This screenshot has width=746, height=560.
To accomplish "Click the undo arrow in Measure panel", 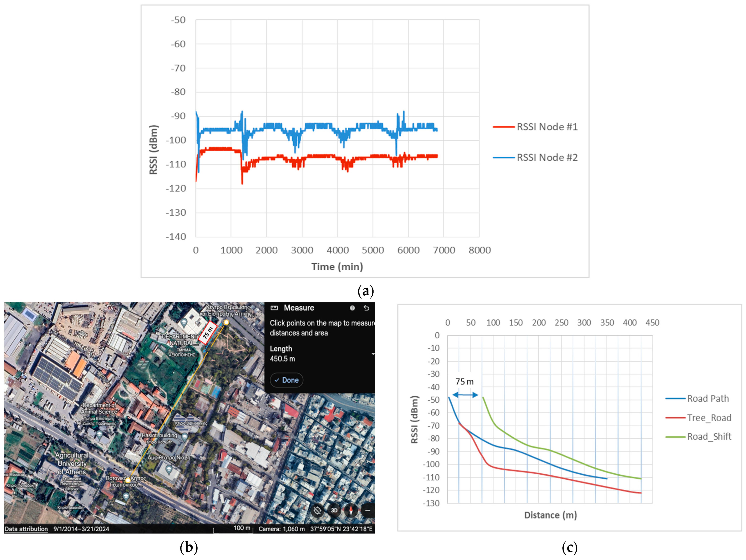I will (x=366, y=308).
